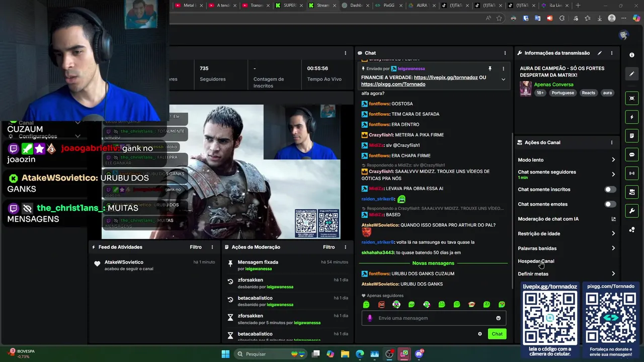Viewport: 644px width, 362px height.
Task: Open the pinned message three-dot options
Action: [x=503, y=68]
